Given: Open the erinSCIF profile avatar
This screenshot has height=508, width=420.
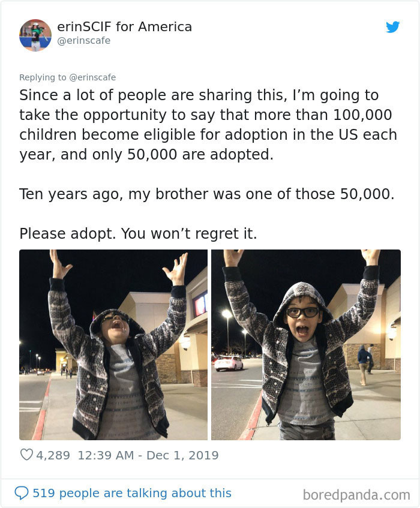Looking at the screenshot, I should (x=35, y=35).
